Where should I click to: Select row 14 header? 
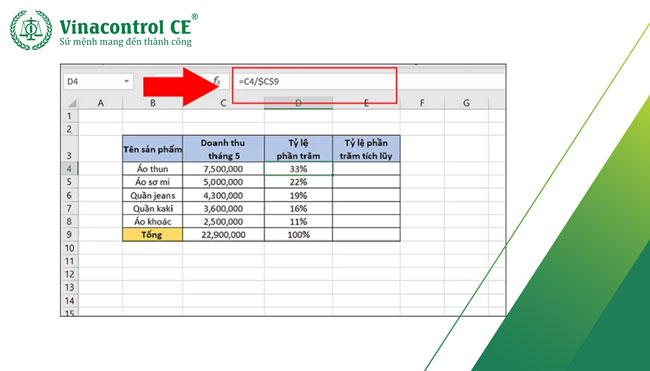point(70,301)
